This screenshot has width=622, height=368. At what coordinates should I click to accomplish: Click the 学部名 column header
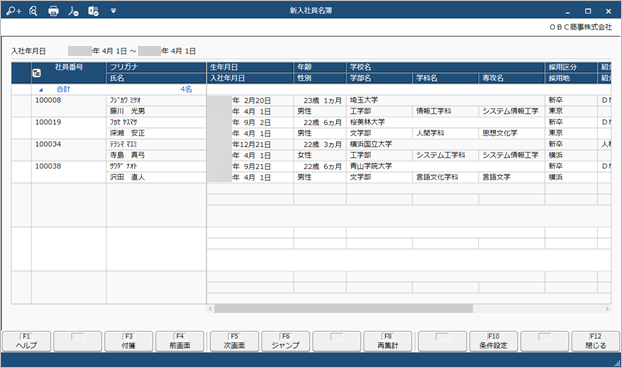pos(379,78)
